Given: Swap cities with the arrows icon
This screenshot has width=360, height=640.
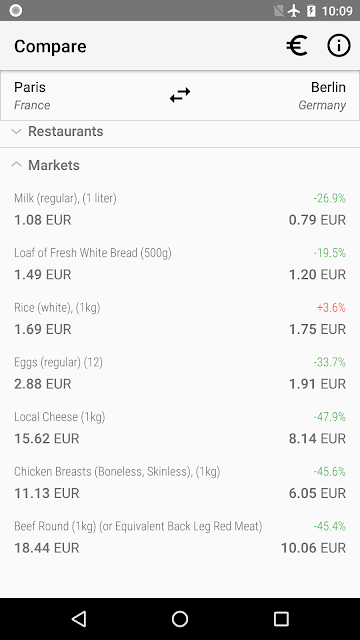Looking at the screenshot, I should (180, 95).
